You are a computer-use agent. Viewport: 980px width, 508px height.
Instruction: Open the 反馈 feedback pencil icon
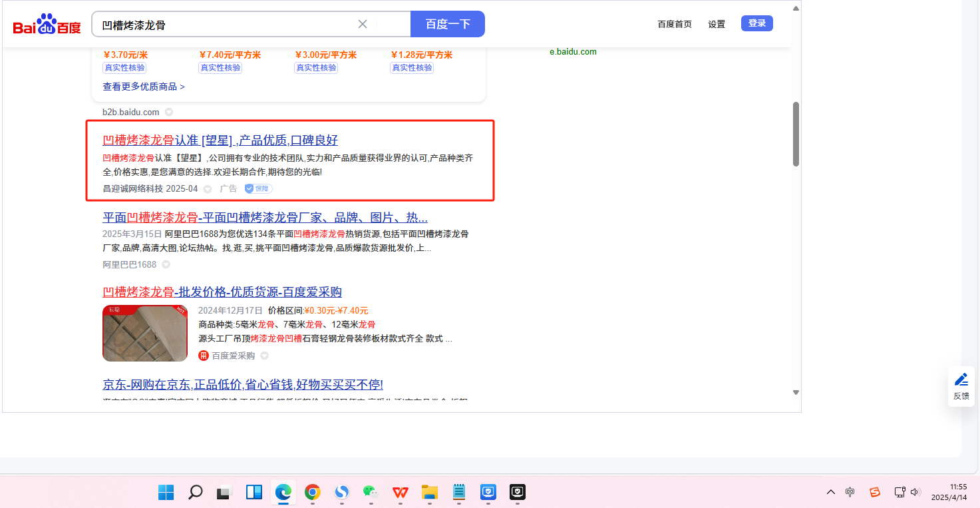(x=961, y=380)
